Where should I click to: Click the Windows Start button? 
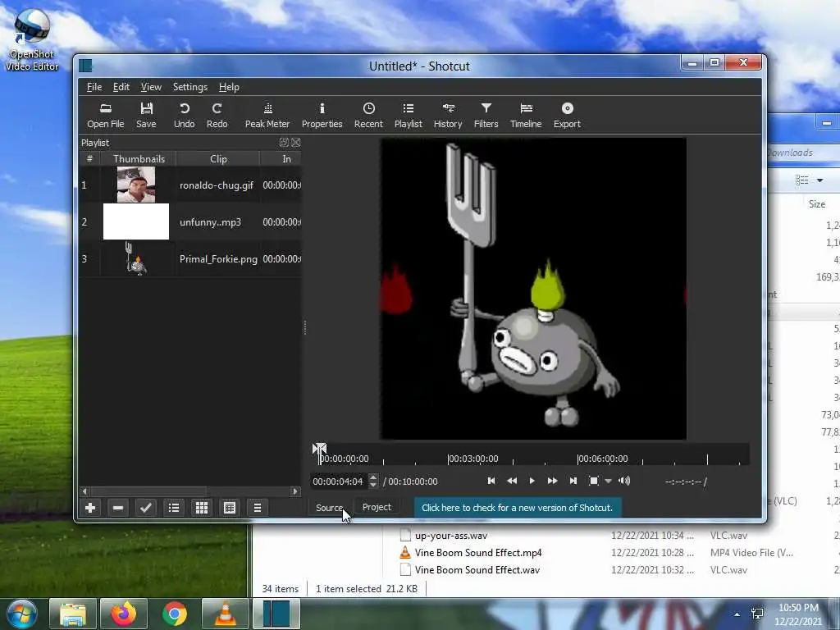point(21,614)
